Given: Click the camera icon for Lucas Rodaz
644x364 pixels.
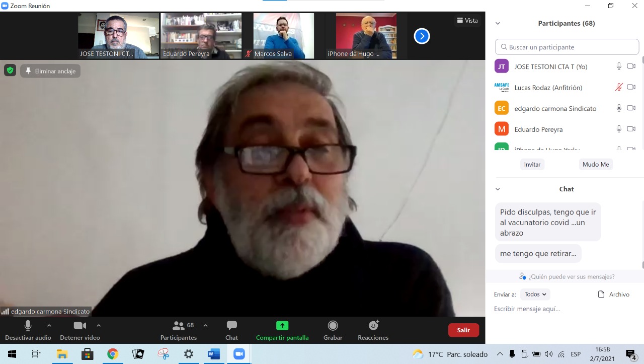Looking at the screenshot, I should 631,87.
